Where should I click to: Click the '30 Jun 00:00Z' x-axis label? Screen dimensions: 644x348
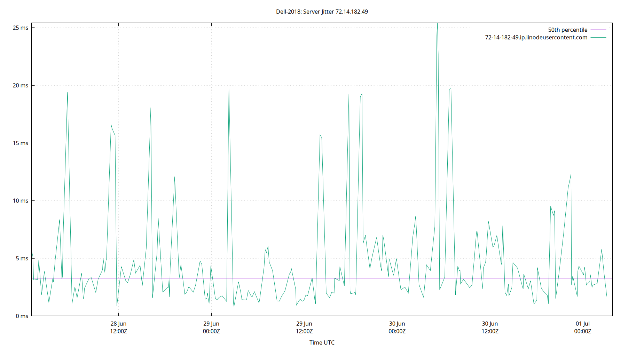pos(397,327)
